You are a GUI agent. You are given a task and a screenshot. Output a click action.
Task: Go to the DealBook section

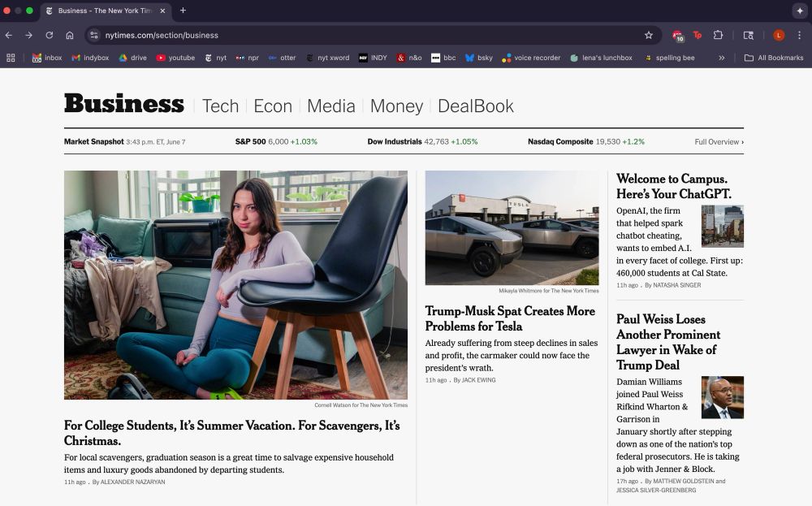pyautogui.click(x=475, y=106)
